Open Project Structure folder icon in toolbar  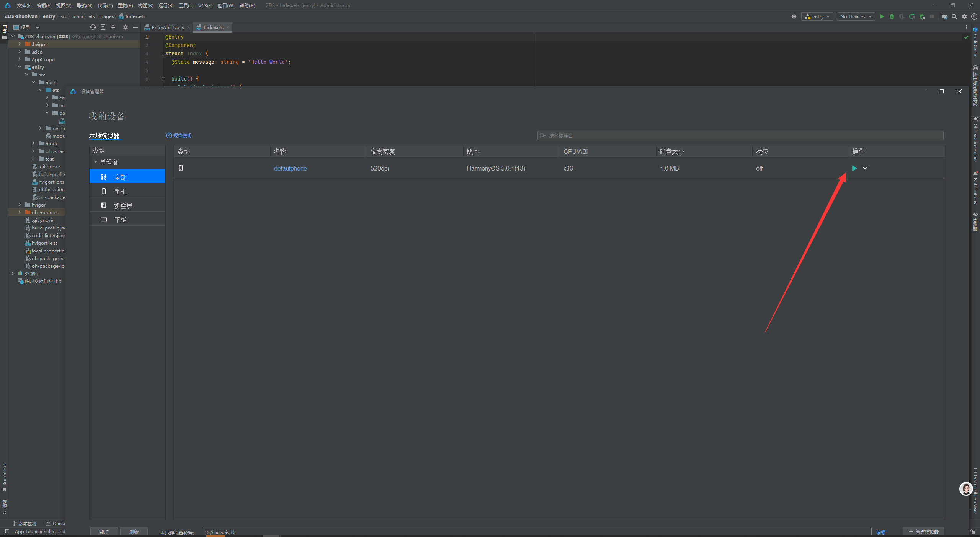[x=944, y=16]
